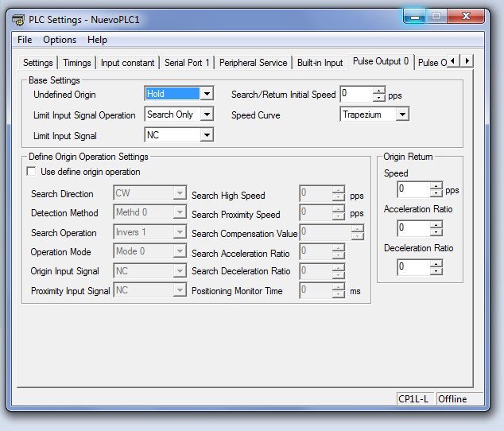Screen dimensions: 504x431
Task: Decrease Origin Return Speed with down arrow
Action: (436, 193)
